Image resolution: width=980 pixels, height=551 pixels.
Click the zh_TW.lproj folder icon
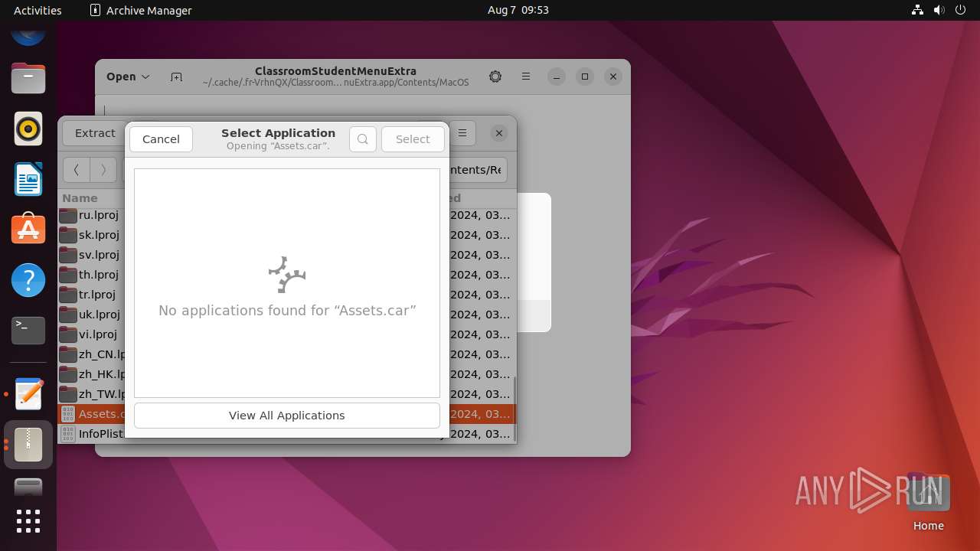(68, 394)
